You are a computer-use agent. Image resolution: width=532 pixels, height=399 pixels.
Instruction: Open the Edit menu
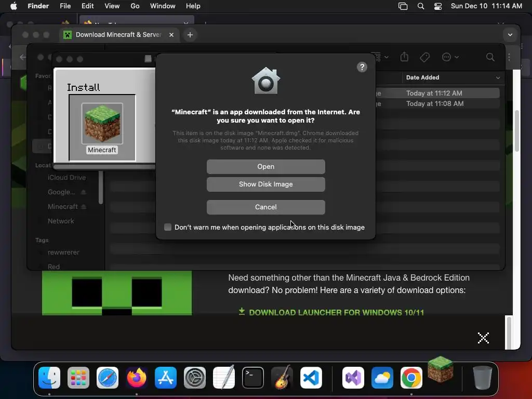87,6
